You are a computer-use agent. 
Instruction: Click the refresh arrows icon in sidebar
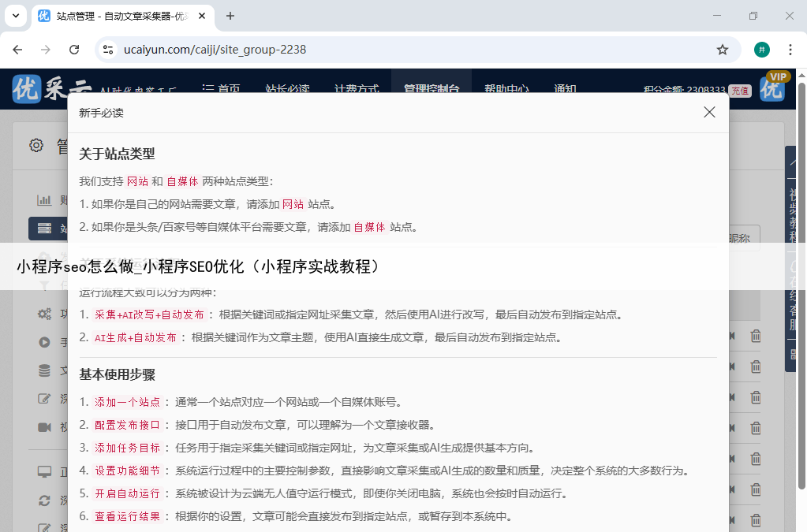pos(45,500)
